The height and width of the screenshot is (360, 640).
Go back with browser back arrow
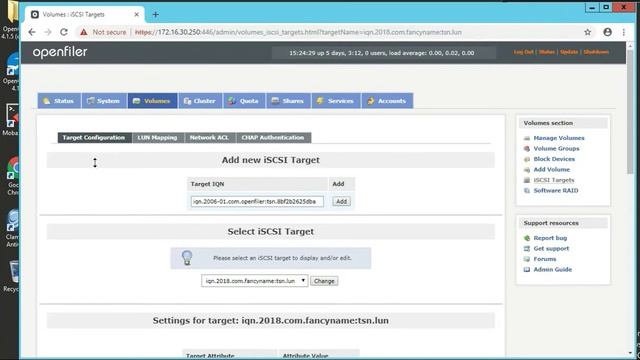[x=32, y=32]
